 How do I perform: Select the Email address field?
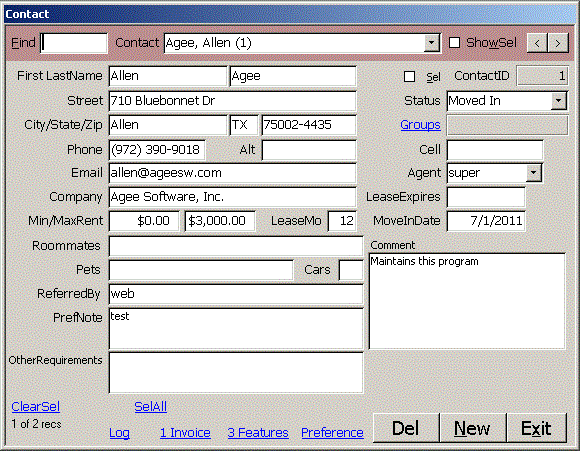[233, 173]
